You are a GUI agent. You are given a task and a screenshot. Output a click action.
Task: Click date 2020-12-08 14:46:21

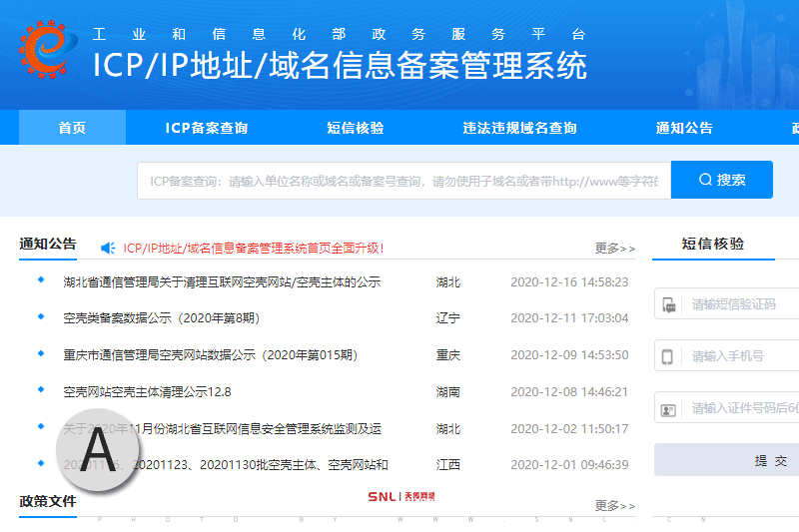569,392
